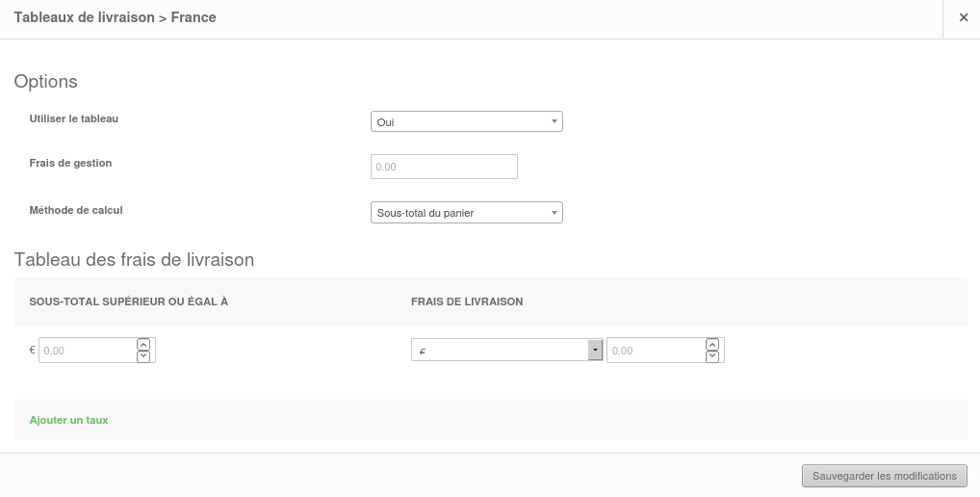Open the frais de livraison currency dropdown
This screenshot has width=980, height=497.
point(507,350)
